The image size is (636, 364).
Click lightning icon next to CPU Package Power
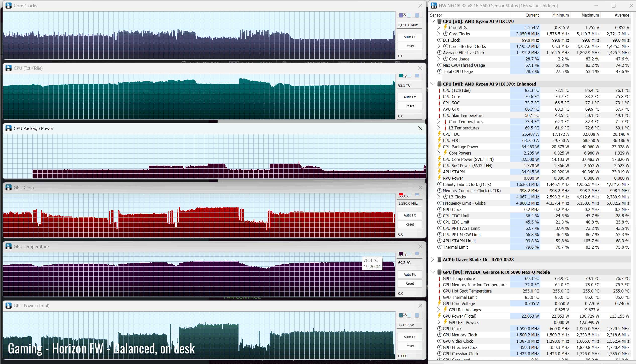[439, 147]
